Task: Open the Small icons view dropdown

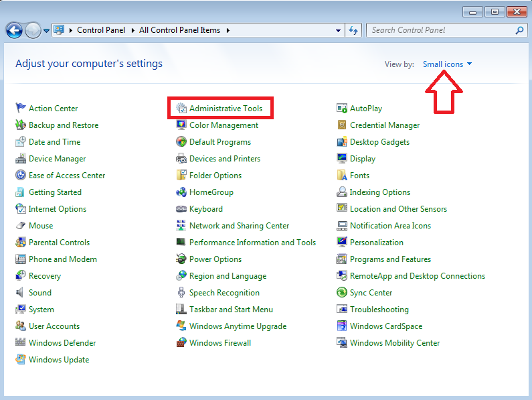Action: pyautogui.click(x=447, y=64)
